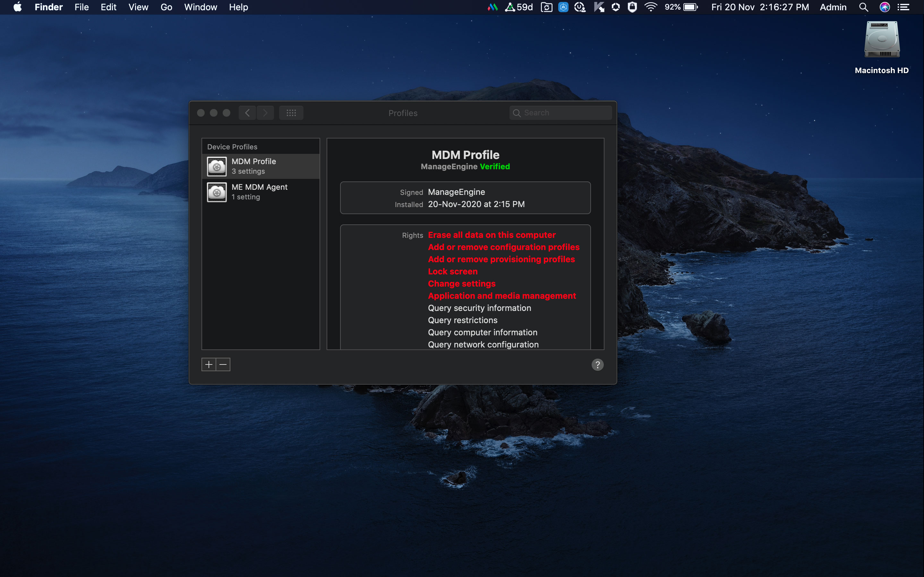Go back with the left chevron
The image size is (924, 577).
coord(247,113)
